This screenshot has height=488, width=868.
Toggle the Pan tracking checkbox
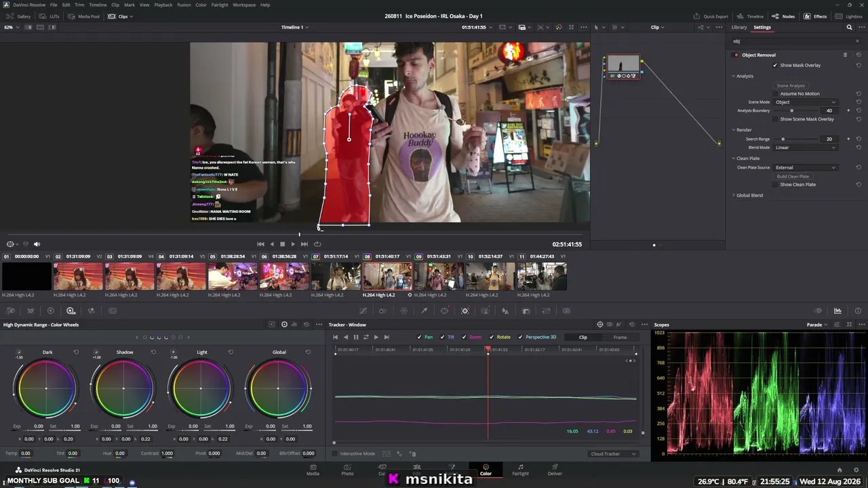pyautogui.click(x=420, y=337)
